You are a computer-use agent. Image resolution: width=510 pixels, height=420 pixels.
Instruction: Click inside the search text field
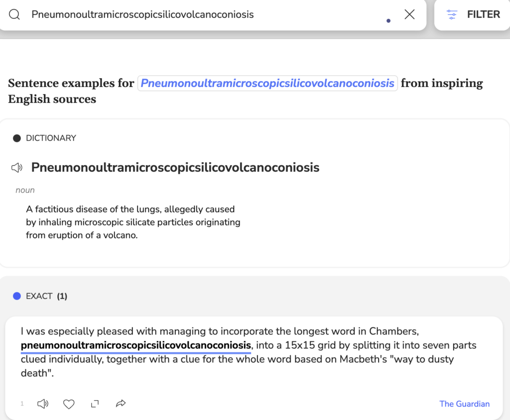[199, 14]
